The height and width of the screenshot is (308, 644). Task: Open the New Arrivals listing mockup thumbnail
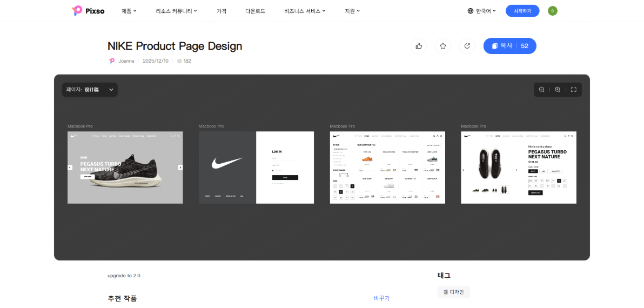pyautogui.click(x=387, y=168)
